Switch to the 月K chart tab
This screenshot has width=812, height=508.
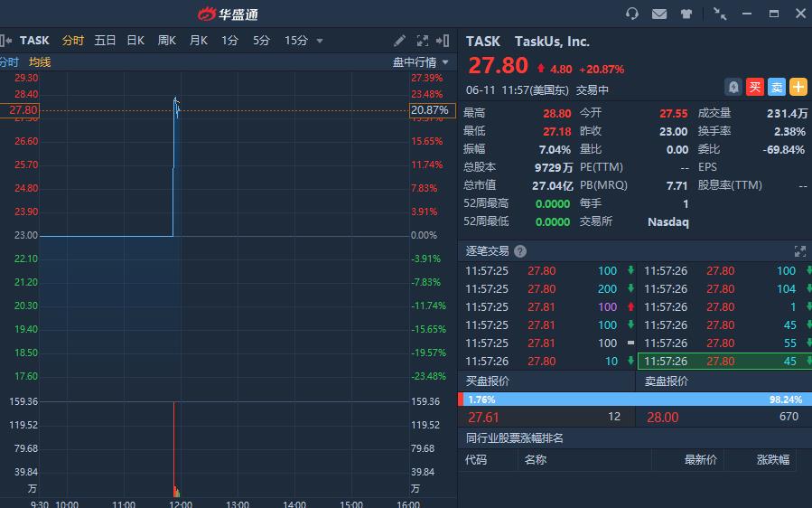tap(199, 41)
